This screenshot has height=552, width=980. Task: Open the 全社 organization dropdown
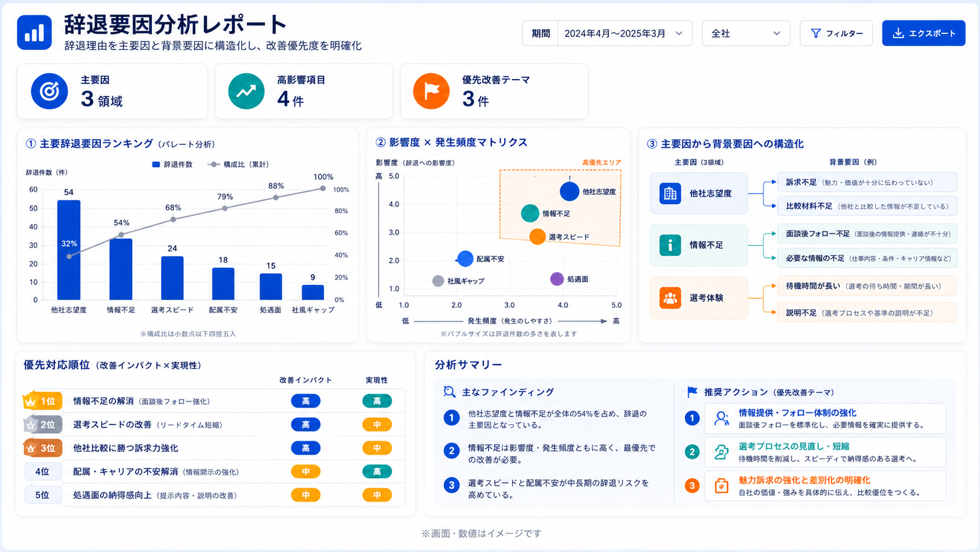pyautogui.click(x=746, y=33)
